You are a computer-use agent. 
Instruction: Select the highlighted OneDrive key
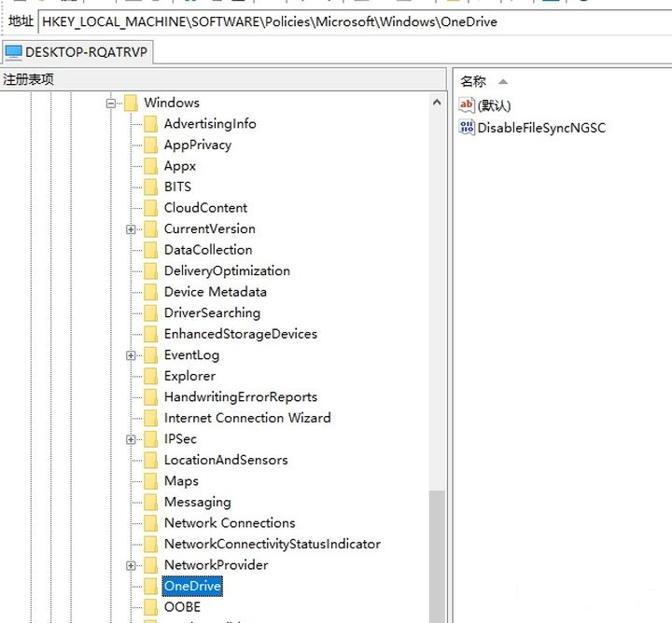point(192,586)
